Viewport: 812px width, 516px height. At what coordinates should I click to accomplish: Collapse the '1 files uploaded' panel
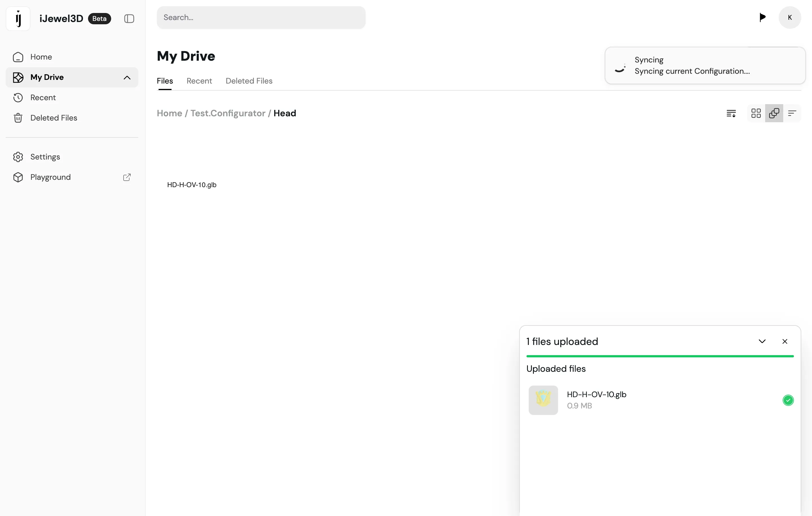[x=762, y=341]
